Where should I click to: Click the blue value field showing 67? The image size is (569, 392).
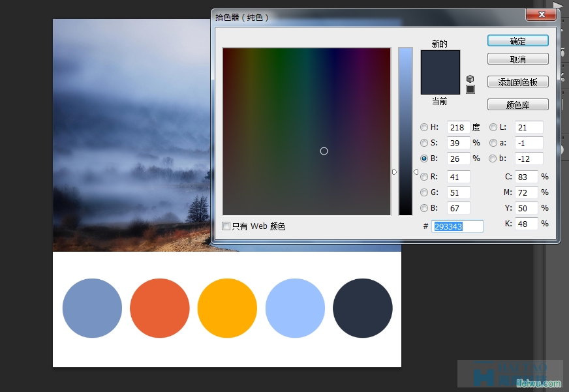pos(458,208)
